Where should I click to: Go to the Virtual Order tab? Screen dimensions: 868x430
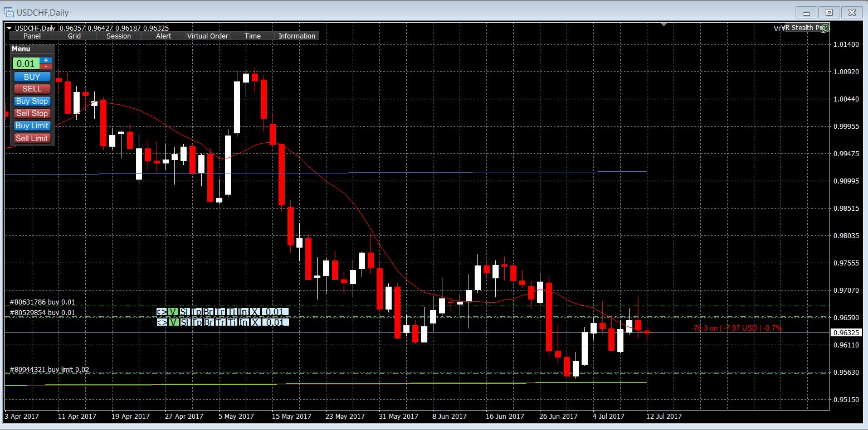tap(208, 36)
